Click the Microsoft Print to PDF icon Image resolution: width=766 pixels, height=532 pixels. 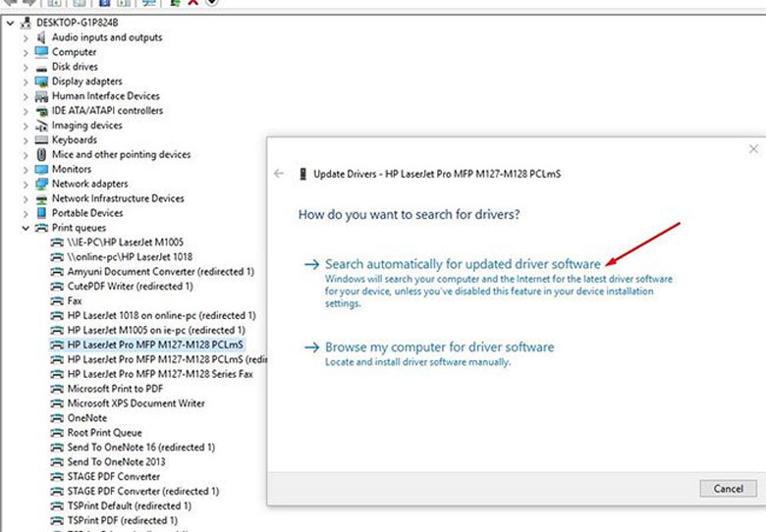(x=57, y=389)
